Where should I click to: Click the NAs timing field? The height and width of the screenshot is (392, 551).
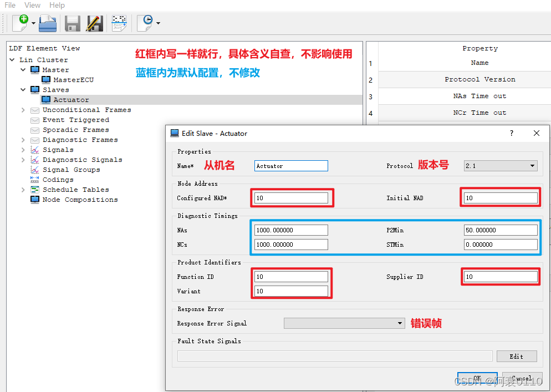tap(291, 230)
